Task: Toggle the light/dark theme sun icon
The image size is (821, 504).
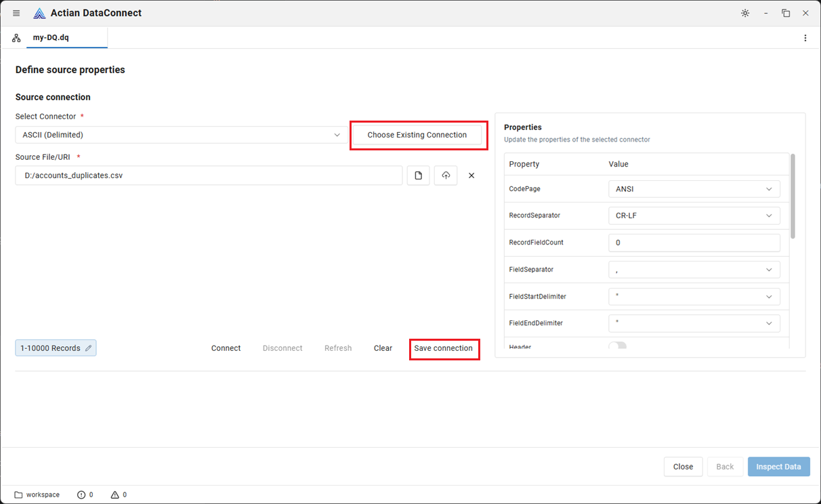Action: (x=745, y=13)
